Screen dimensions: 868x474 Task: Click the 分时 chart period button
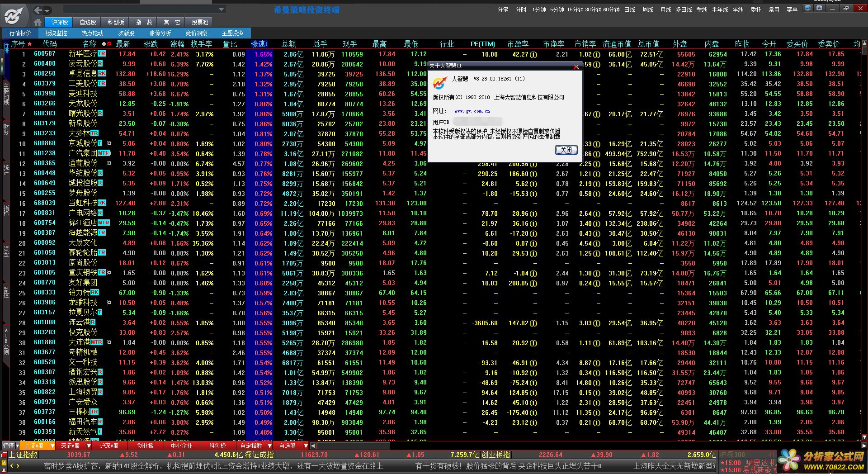point(521,9)
